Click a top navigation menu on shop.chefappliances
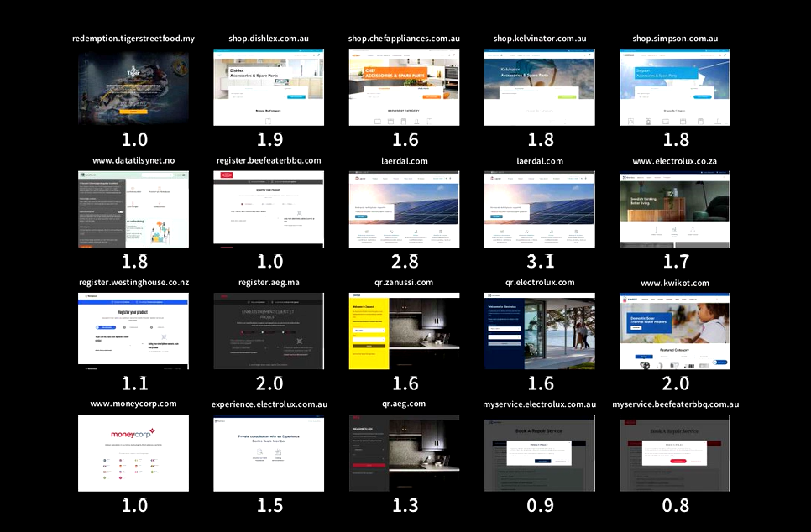Viewport: 811px width, 532px height. 371,55
